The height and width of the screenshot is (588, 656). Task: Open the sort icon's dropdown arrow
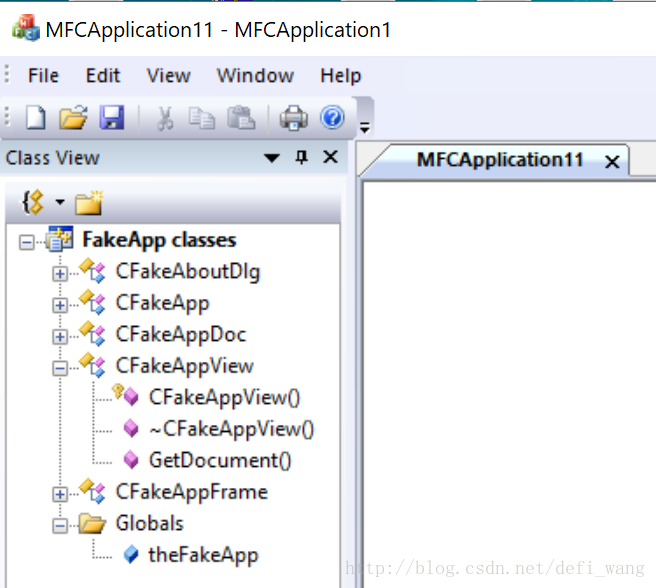point(60,202)
